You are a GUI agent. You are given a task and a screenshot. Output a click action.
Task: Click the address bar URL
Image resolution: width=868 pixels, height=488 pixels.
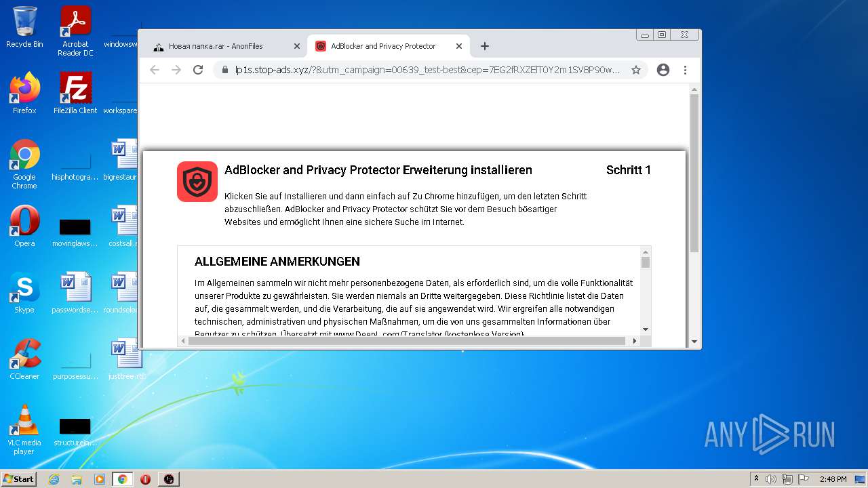click(427, 70)
